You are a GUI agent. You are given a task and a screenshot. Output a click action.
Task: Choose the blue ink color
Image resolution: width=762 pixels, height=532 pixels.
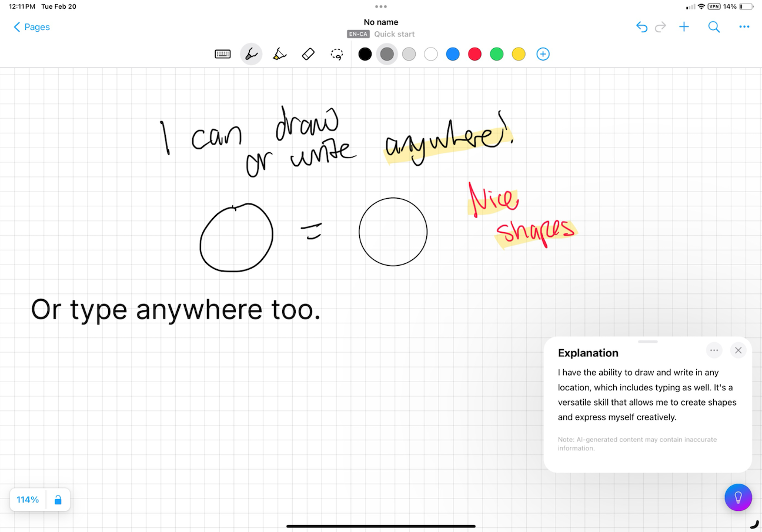[x=453, y=54]
